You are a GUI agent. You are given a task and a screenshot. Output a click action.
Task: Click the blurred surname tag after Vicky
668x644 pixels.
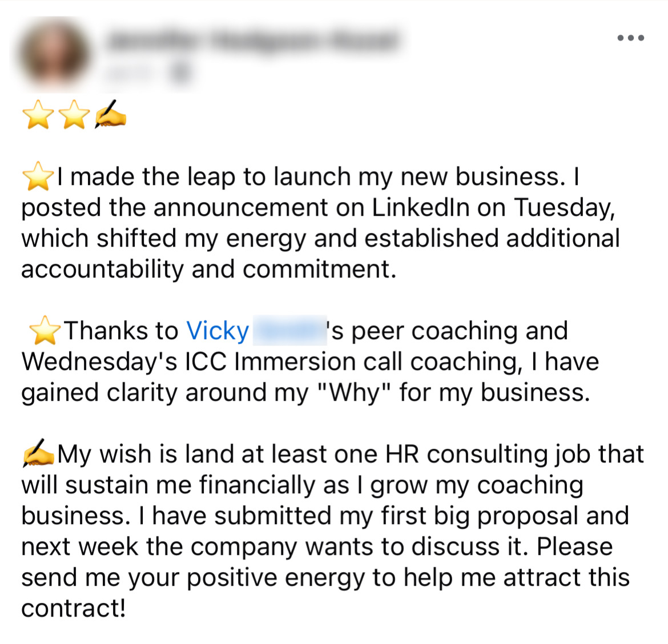pos(289,331)
